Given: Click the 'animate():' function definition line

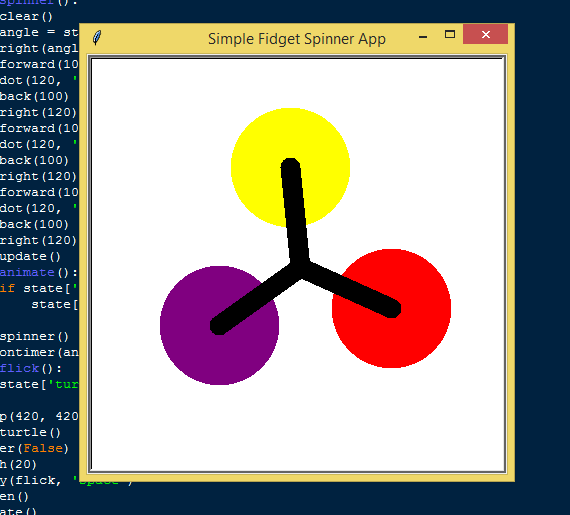Looking at the screenshot, I should (x=39, y=272).
